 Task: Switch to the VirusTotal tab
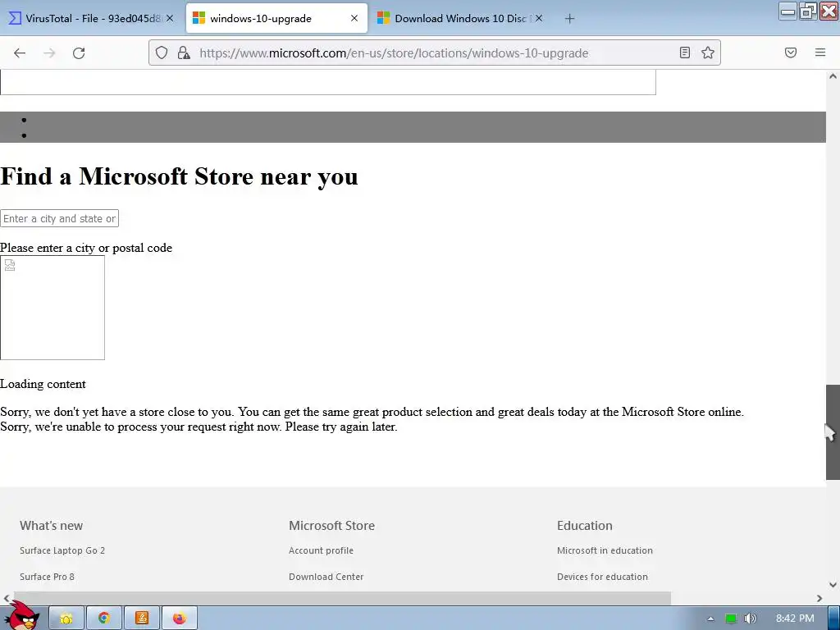tap(91, 18)
